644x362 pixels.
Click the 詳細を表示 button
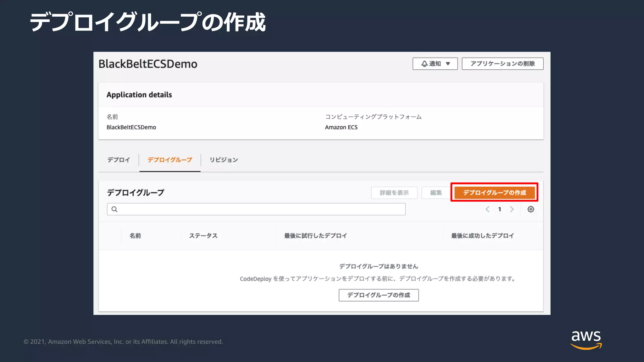[x=394, y=193]
